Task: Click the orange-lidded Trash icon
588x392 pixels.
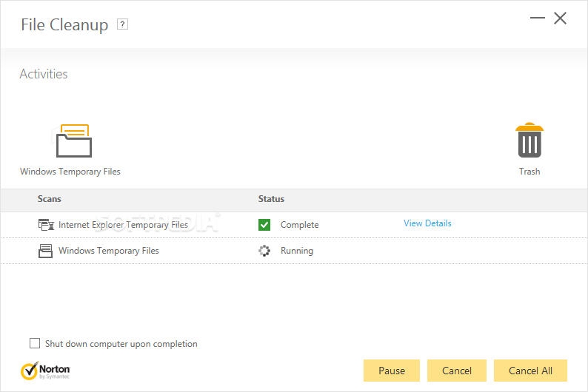Action: (529, 140)
